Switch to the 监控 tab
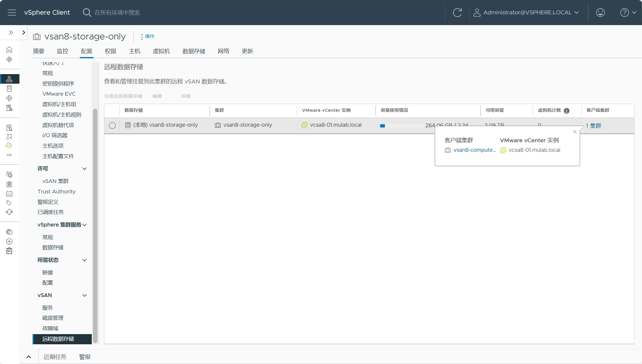 point(62,51)
